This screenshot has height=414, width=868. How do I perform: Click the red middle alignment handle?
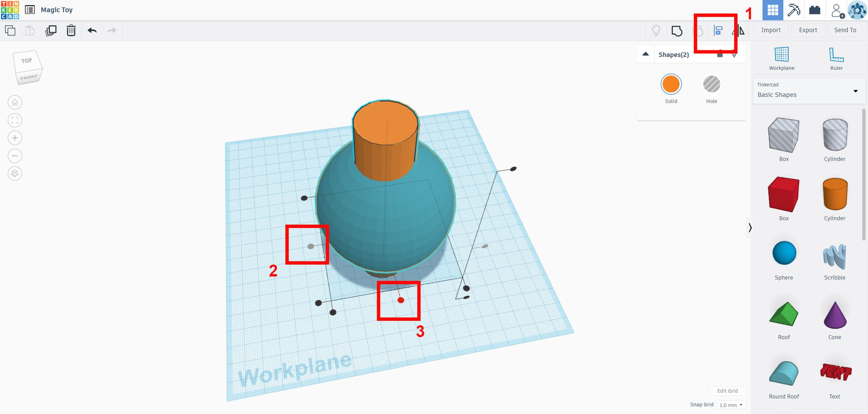tap(401, 300)
